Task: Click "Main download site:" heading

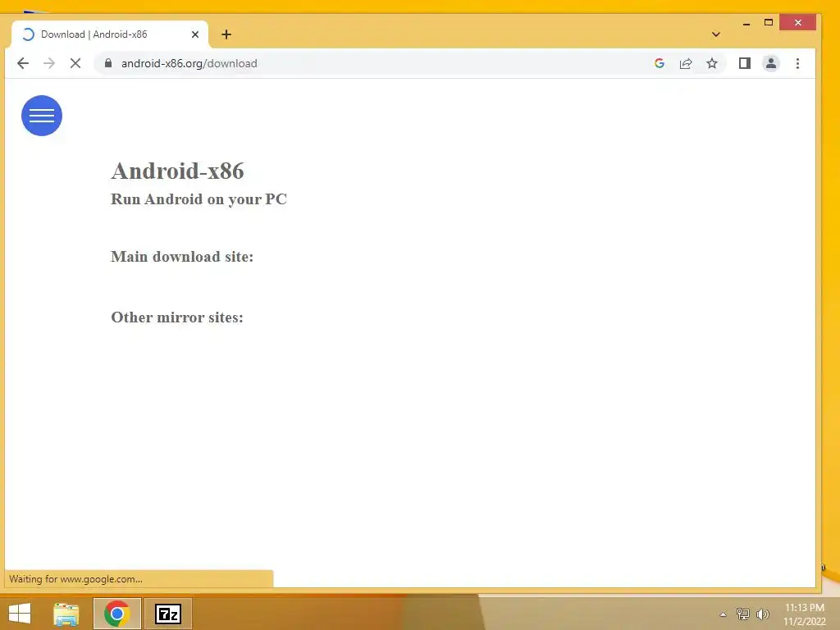Action: point(182,257)
